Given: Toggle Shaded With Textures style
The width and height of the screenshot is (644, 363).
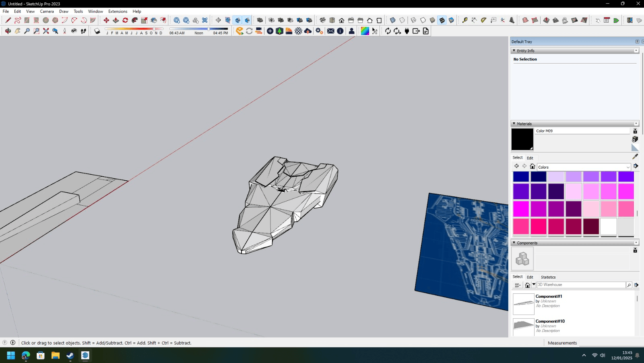Looking at the screenshot, I should pyautogui.click(x=442, y=20).
